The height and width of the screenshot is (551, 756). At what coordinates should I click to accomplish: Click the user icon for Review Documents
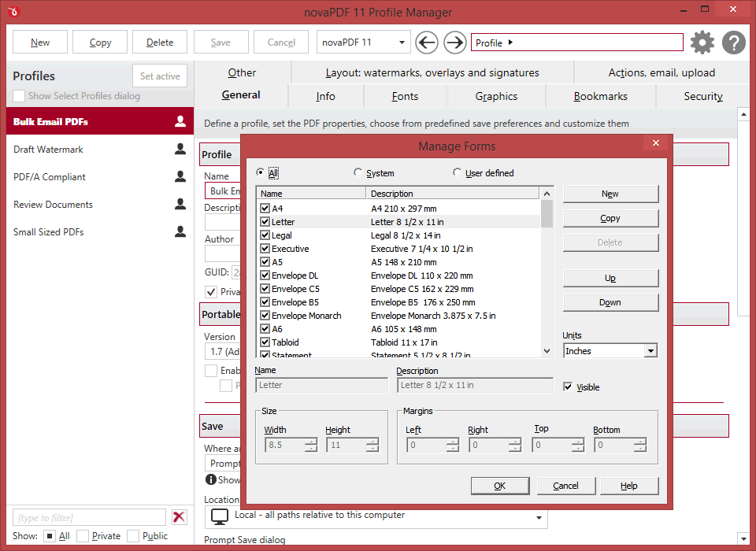(x=180, y=204)
